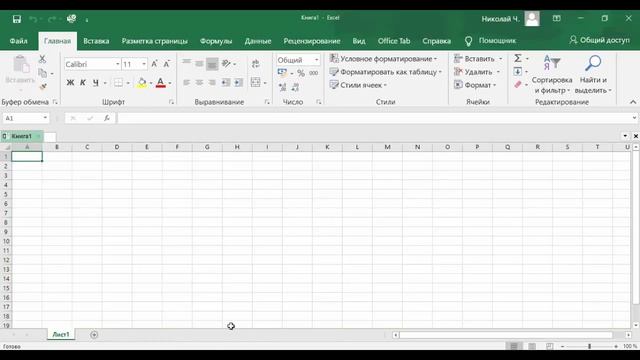Click the zoom slider handle
Viewport: 640px width, 360px height.
[x=589, y=346]
